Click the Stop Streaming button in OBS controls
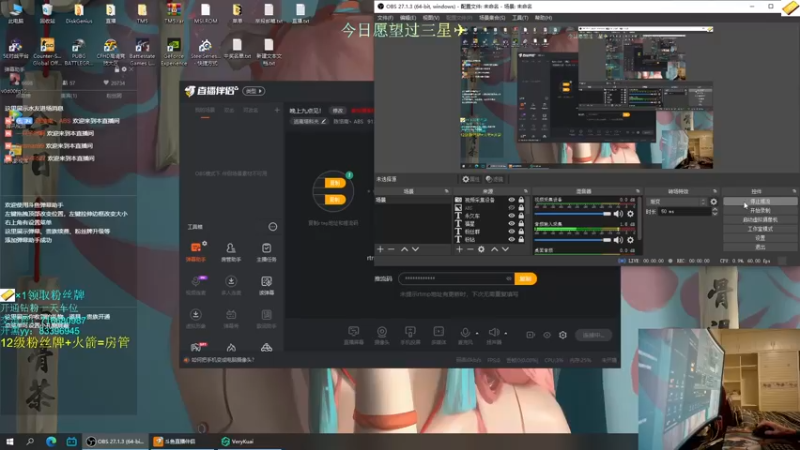 [760, 202]
